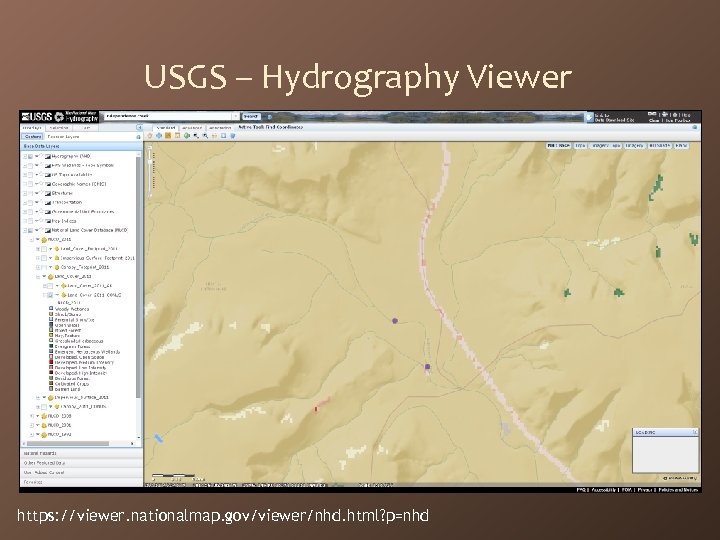Image resolution: width=720 pixels, height=540 pixels.
Task: Click the layer tree horizontal scrollbar
Action: pos(68,444)
